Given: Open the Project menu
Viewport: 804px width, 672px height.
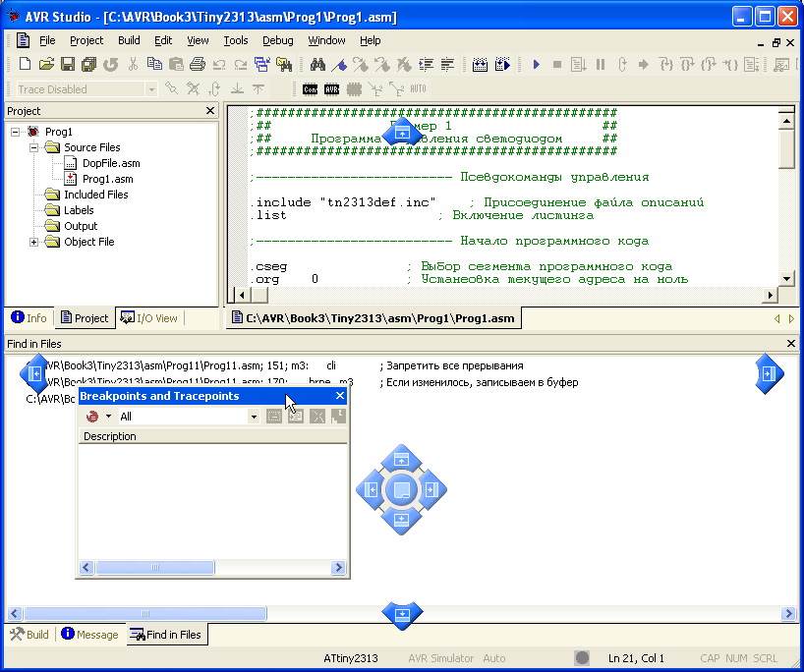Looking at the screenshot, I should tap(86, 40).
